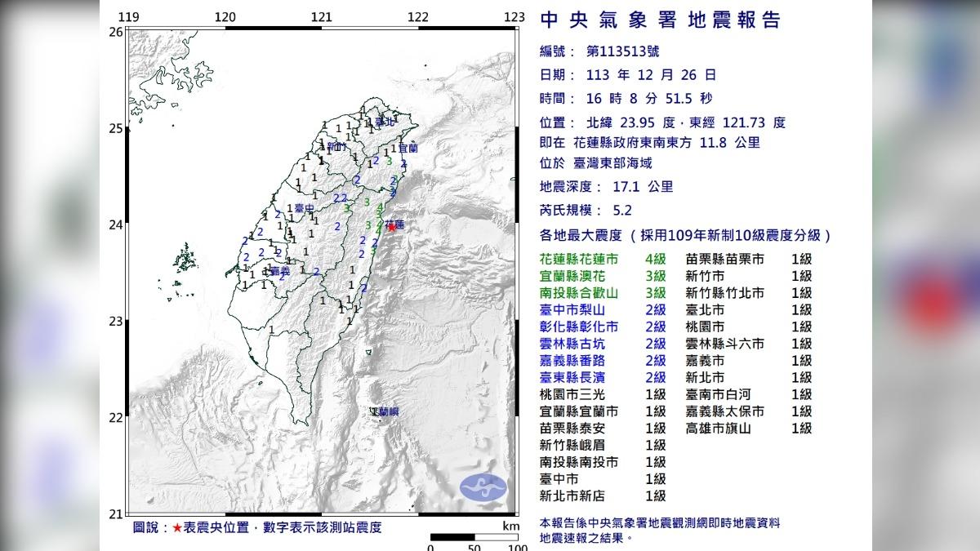Screen dimensions: 980x551
Task: Click the 嘉義市 row
Action: coord(749,360)
